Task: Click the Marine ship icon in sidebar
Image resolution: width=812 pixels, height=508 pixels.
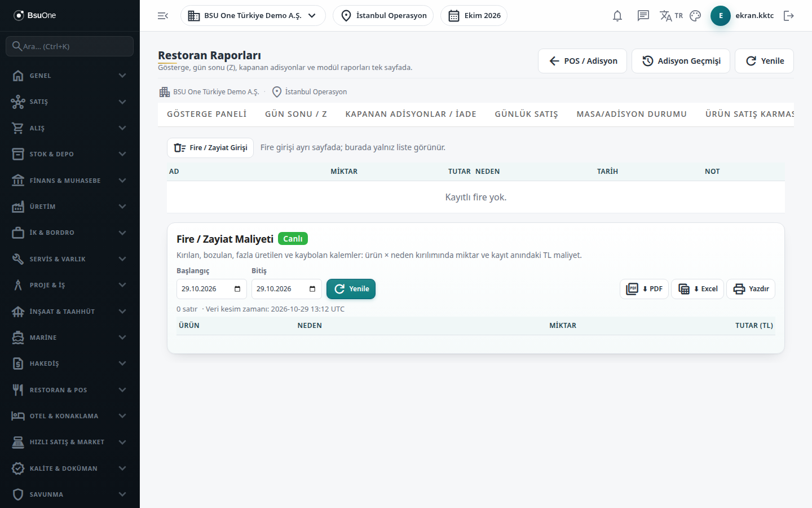Action: point(18,338)
